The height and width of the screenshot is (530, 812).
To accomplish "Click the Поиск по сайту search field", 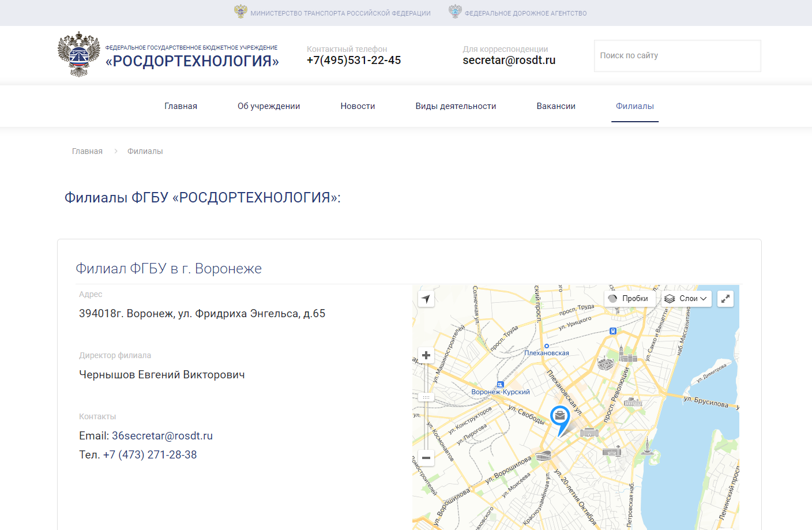I will pos(677,55).
